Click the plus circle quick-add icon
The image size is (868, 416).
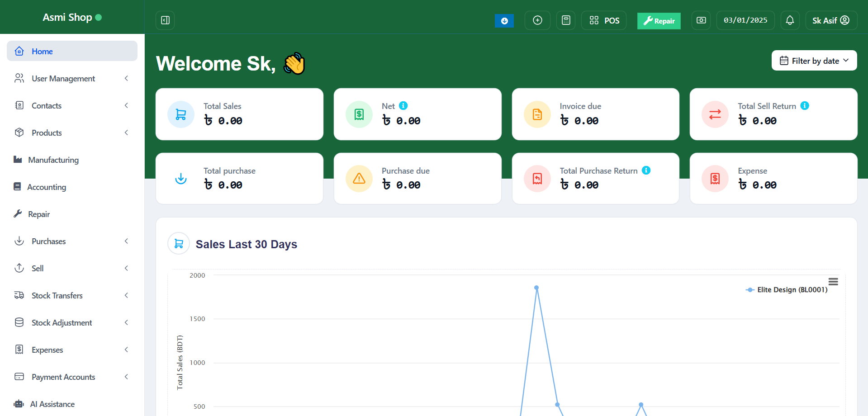pos(537,20)
